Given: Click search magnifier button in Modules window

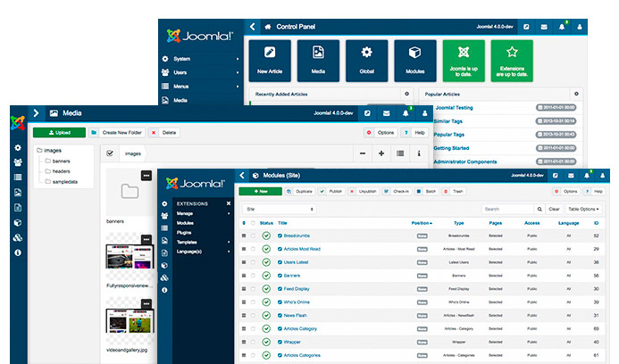Looking at the screenshot, I should [x=540, y=209].
